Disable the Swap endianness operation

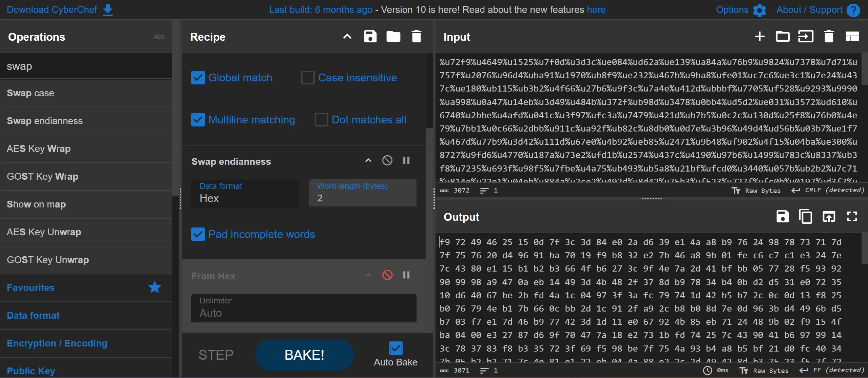[x=387, y=160]
